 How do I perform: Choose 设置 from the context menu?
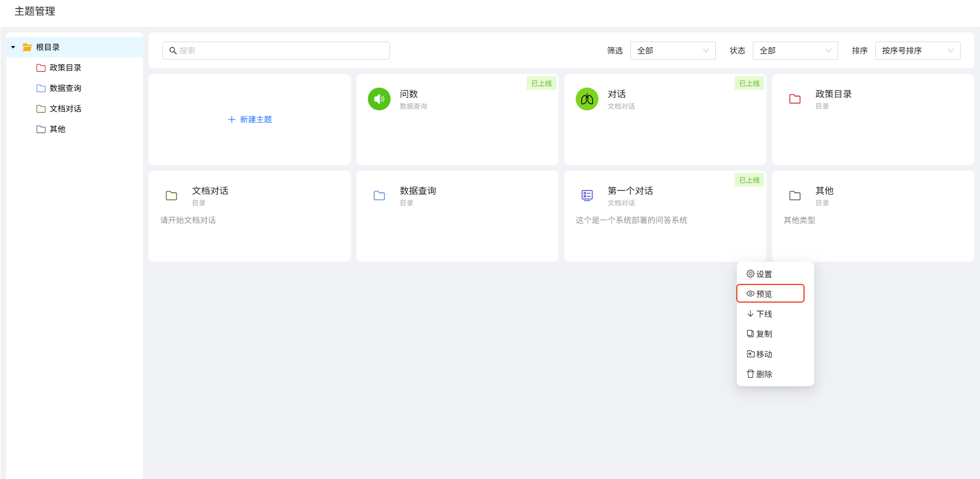pos(764,274)
